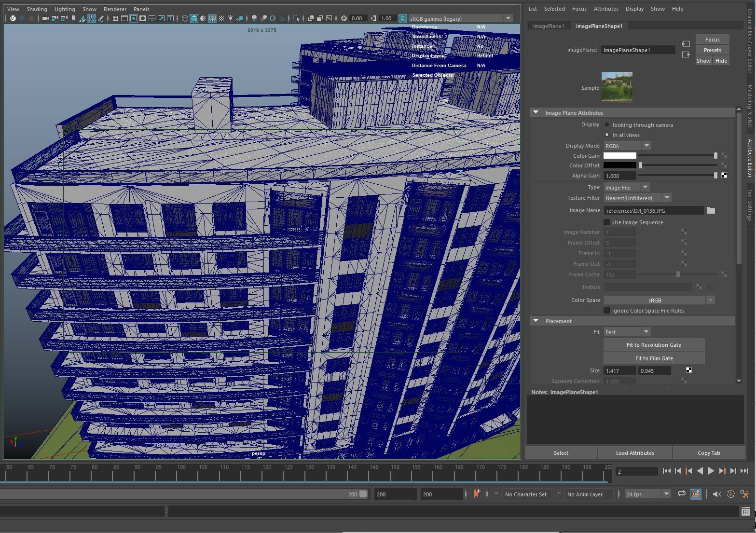Switch to the imagePlaneShape1 tab

(599, 26)
